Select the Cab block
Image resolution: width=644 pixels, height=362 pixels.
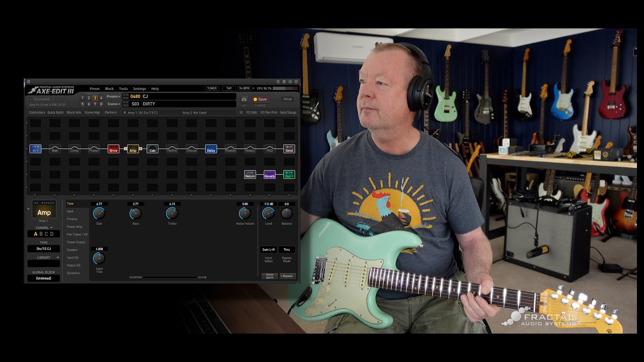coord(152,149)
